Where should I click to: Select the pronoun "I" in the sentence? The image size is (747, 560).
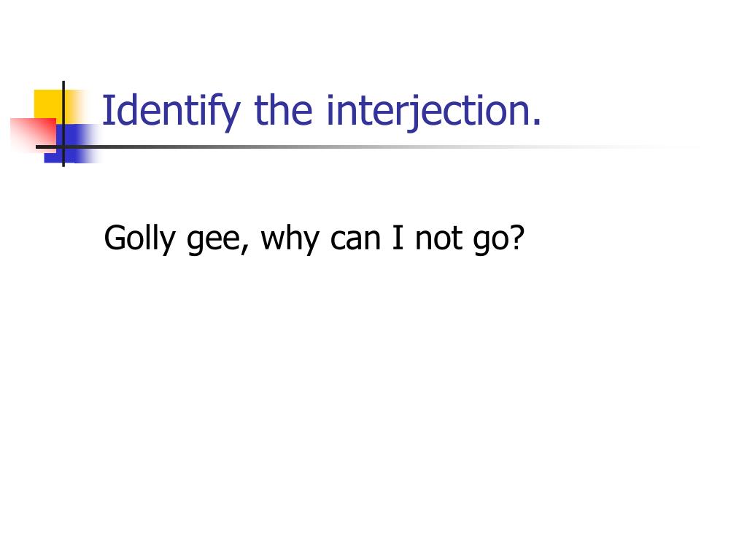[398, 237]
